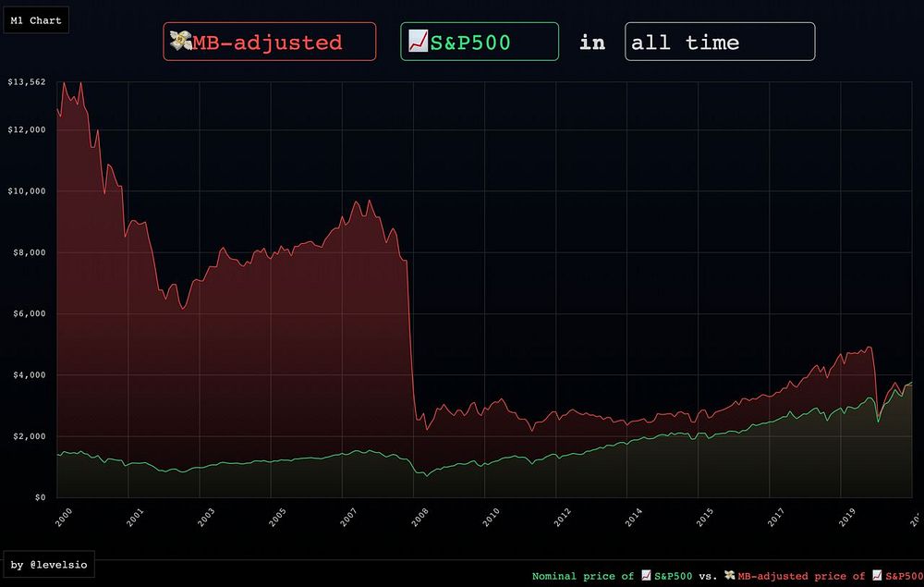Click the M1 Chart label
The image size is (924, 587).
[36, 20]
